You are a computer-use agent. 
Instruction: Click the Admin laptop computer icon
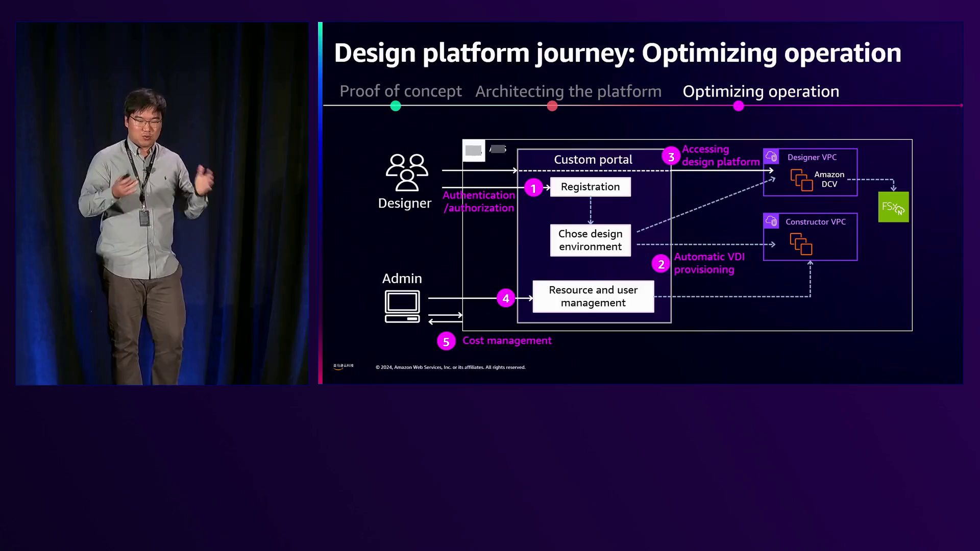click(x=402, y=306)
